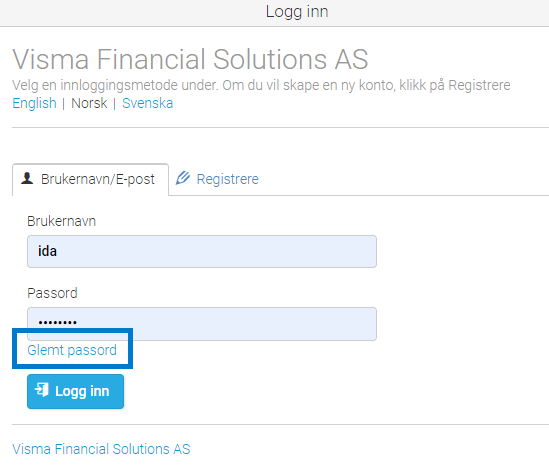Switch to the Registrere tab

click(x=217, y=179)
